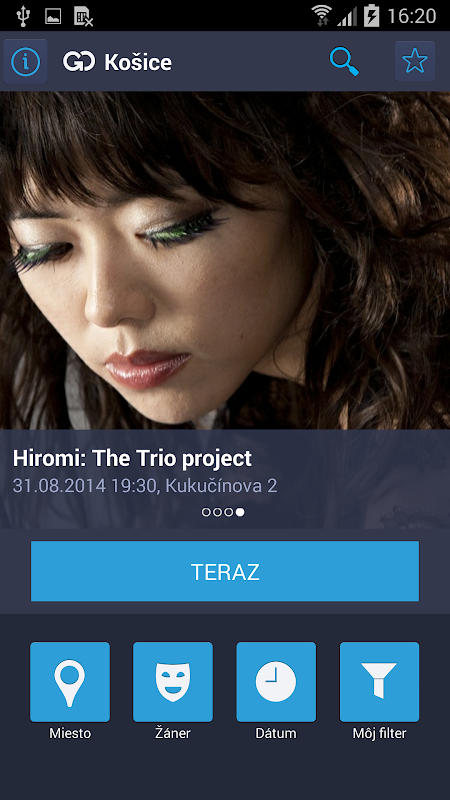This screenshot has height=800, width=450.
Task: Open the Hiromi: The Trio project title
Action: pos(132,459)
